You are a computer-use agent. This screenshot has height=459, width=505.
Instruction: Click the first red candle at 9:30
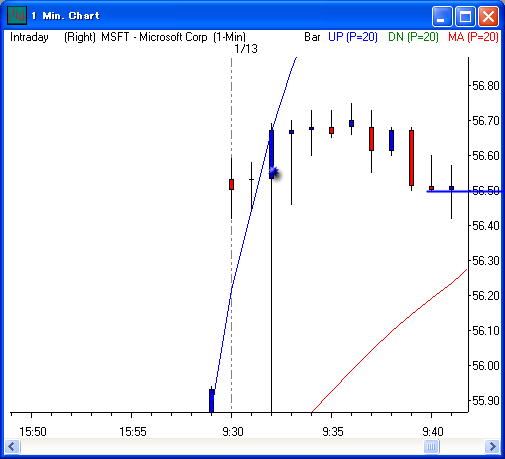[231, 184]
